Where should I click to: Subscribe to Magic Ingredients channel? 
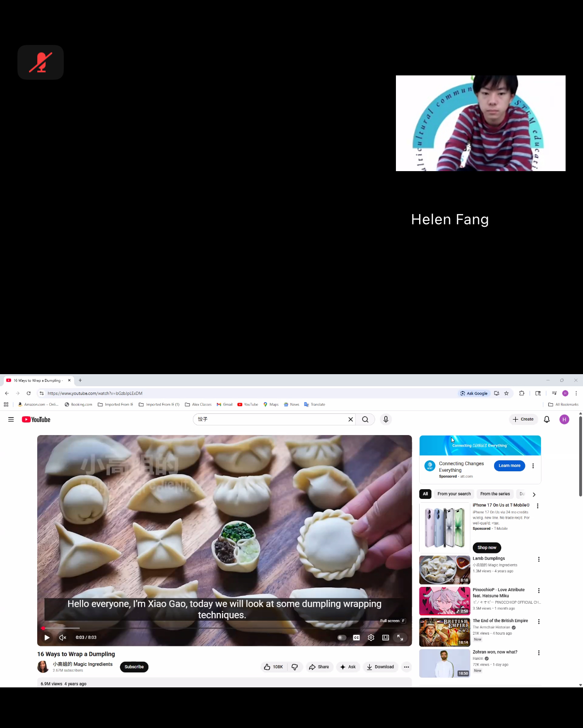134,667
